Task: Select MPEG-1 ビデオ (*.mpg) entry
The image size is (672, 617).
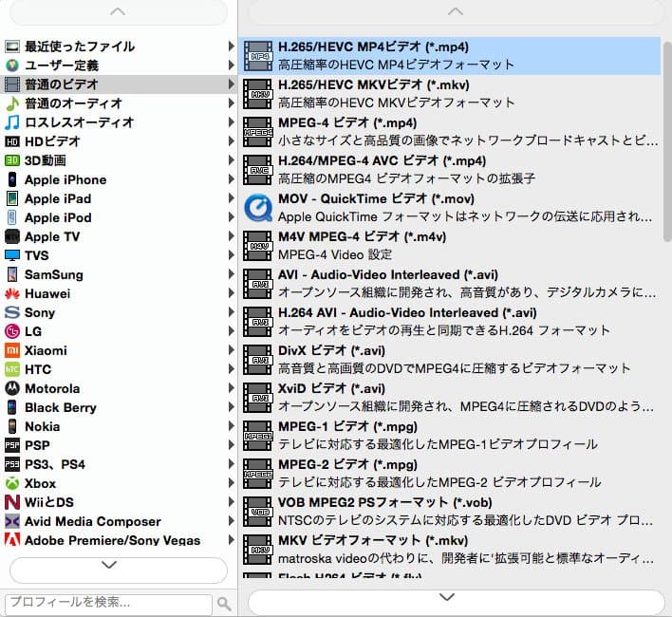Action: pos(451,436)
